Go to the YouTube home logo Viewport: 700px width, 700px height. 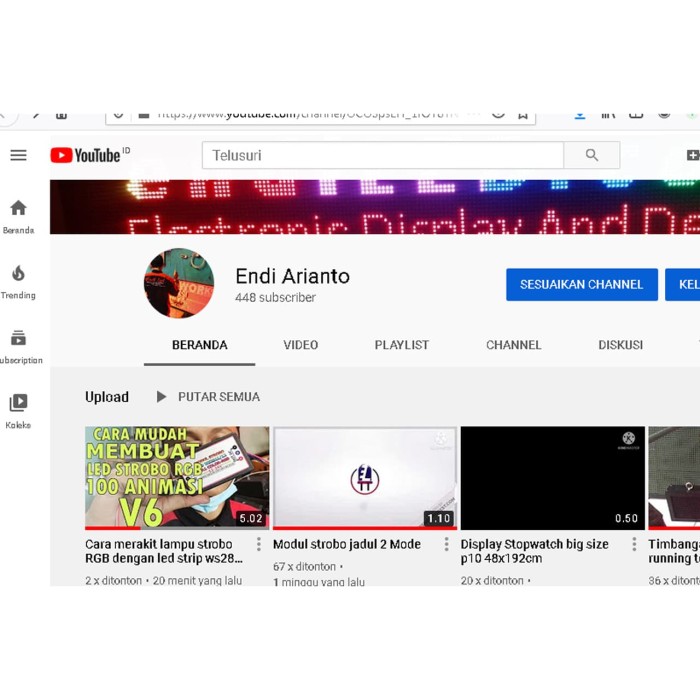pyautogui.click(x=90, y=155)
